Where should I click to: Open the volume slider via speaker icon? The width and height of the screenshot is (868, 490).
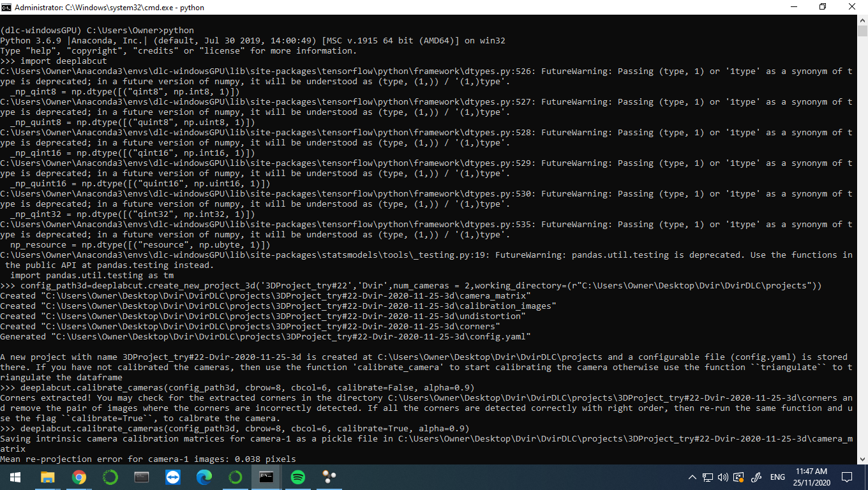pos(722,477)
